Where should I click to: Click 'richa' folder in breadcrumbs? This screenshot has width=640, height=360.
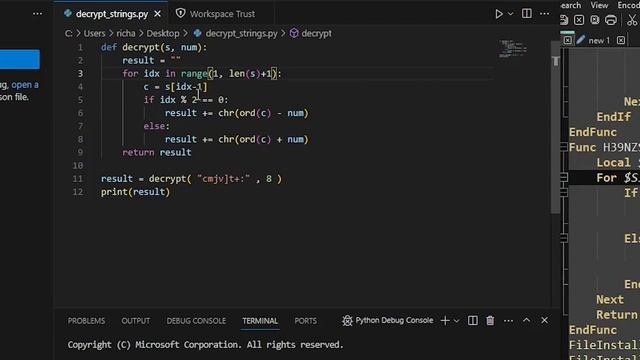tap(126, 33)
